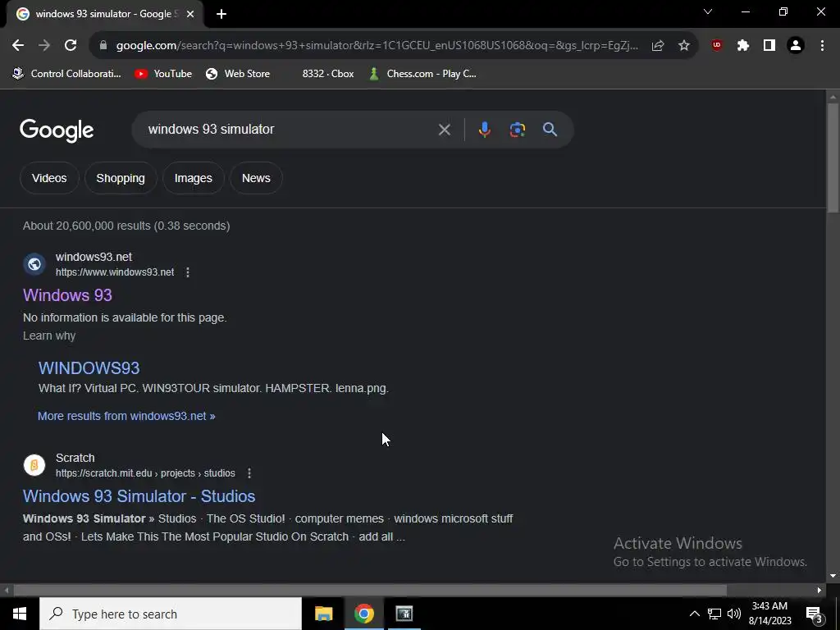Click scrollbar down arrow
The width and height of the screenshot is (840, 630).
pyautogui.click(x=833, y=576)
